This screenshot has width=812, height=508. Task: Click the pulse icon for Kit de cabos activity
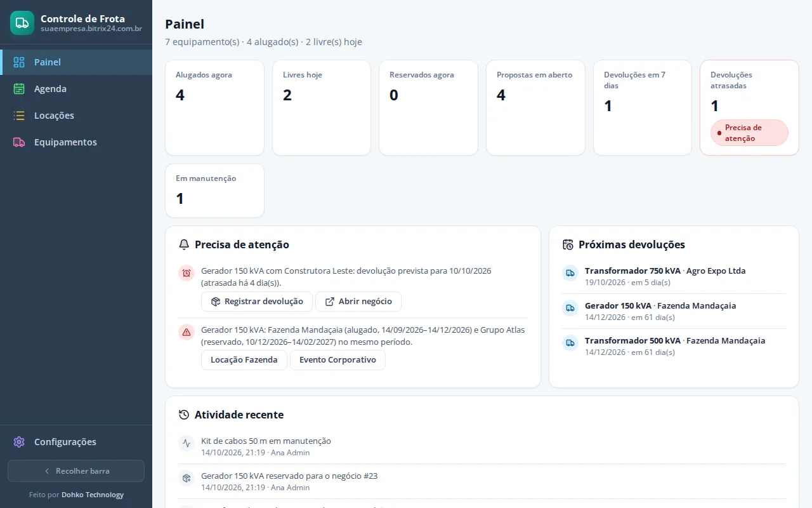[x=187, y=443]
